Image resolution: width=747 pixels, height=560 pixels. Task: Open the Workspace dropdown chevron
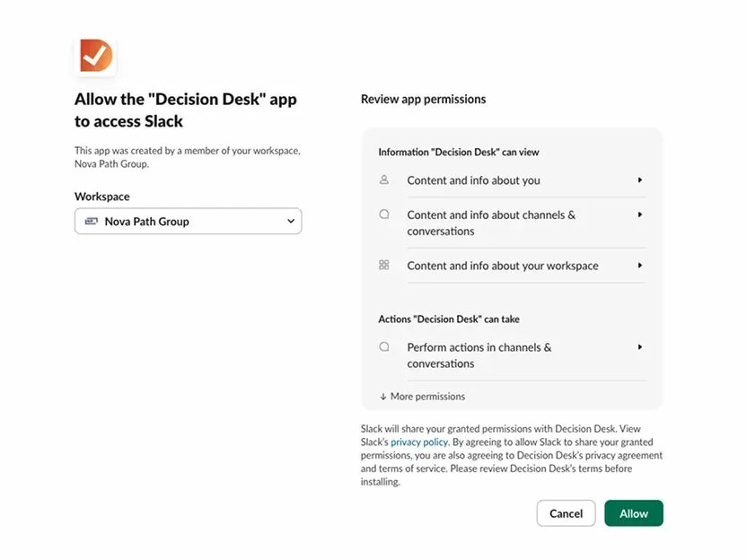tap(290, 221)
